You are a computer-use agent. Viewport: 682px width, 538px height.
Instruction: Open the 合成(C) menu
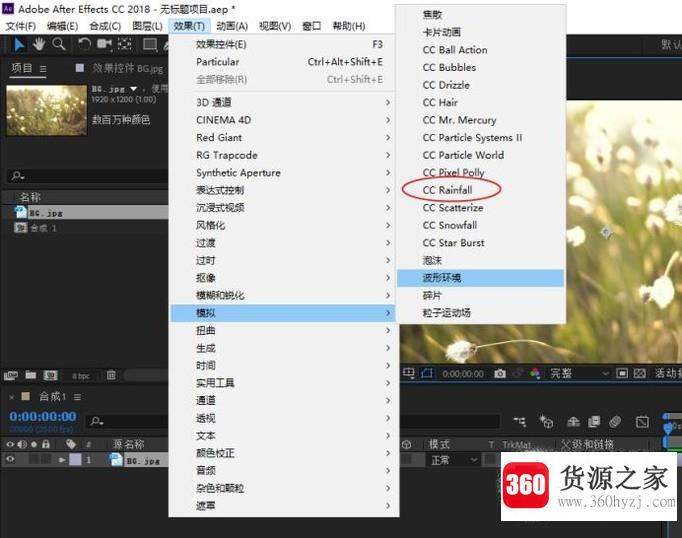pos(105,26)
